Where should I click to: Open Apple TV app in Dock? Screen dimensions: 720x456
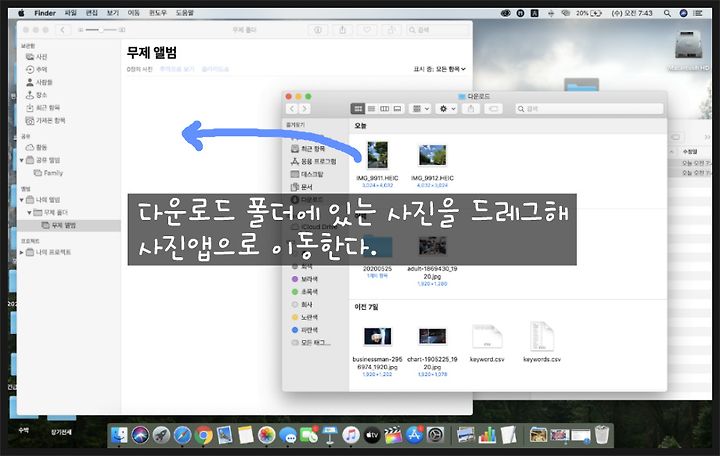(372, 434)
